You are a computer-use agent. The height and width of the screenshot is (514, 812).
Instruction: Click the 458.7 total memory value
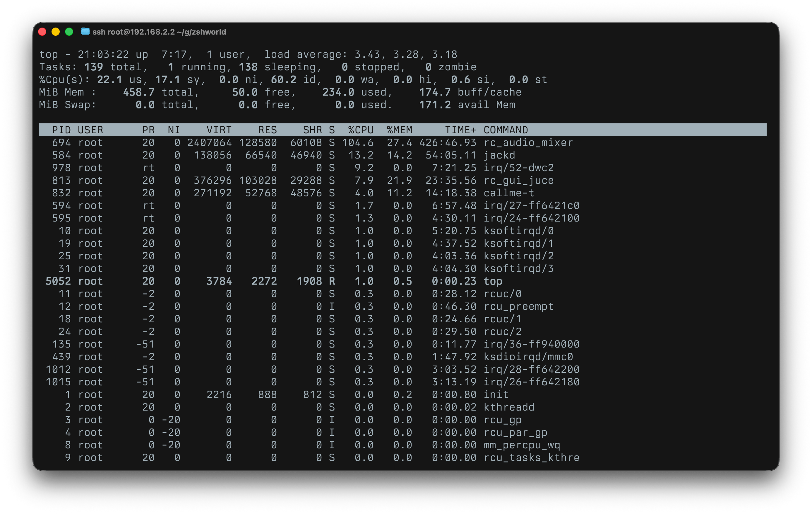pos(138,92)
